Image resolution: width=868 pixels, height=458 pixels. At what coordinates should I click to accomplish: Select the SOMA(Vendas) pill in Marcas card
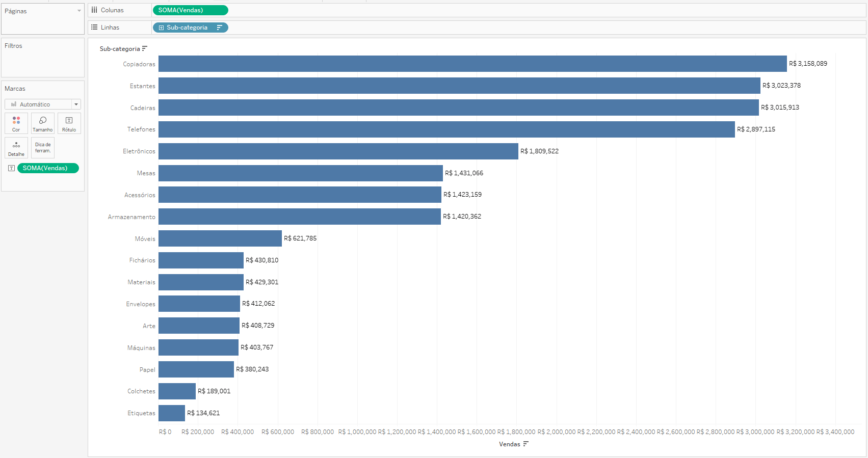[x=48, y=168]
